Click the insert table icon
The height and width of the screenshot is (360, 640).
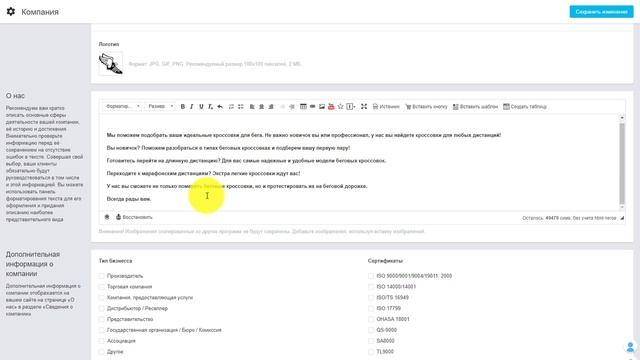pyautogui.click(x=303, y=107)
